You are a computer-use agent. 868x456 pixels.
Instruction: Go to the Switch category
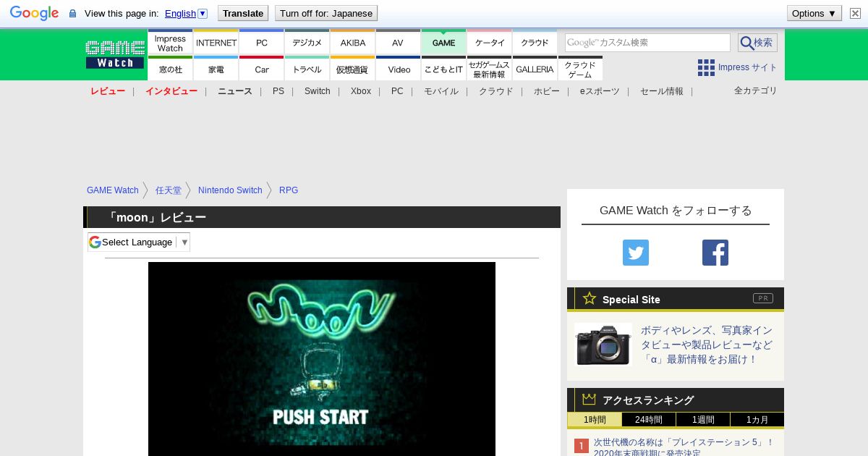click(318, 91)
